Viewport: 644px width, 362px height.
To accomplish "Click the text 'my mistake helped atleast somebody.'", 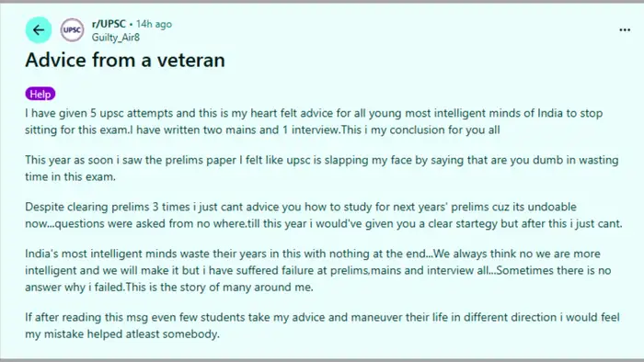I will click(122, 334).
